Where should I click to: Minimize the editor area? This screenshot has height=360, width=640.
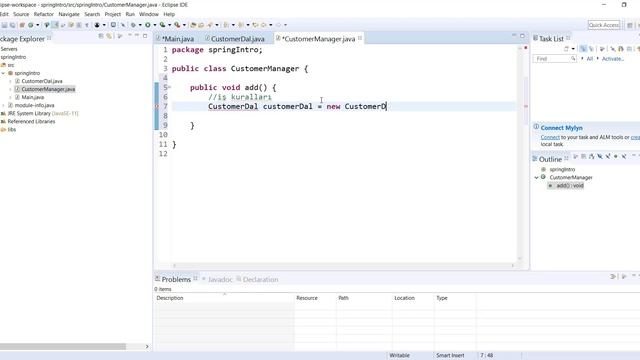pyautogui.click(x=514, y=36)
